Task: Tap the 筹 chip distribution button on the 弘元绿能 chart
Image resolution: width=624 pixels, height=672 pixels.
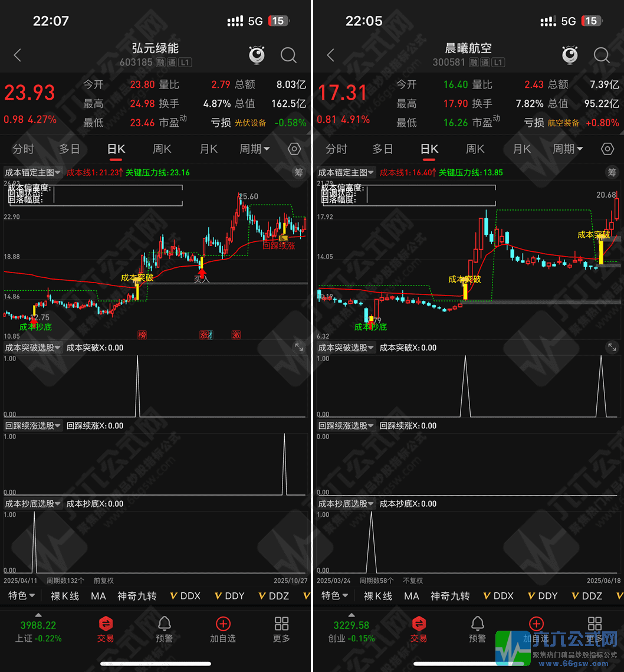Action: 299,172
